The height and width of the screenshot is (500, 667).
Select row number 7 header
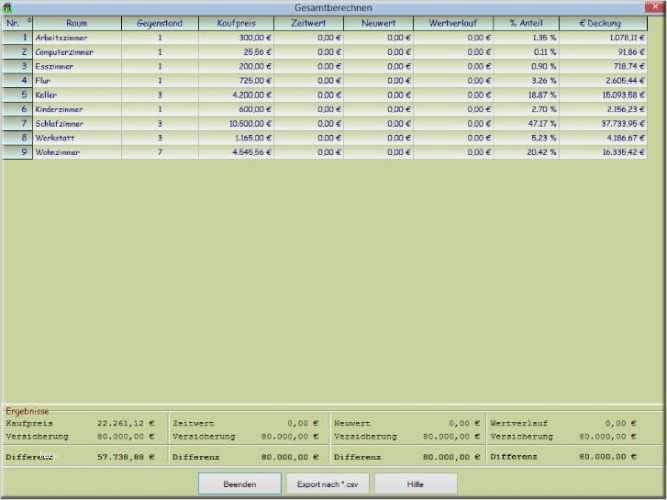pos(17,123)
